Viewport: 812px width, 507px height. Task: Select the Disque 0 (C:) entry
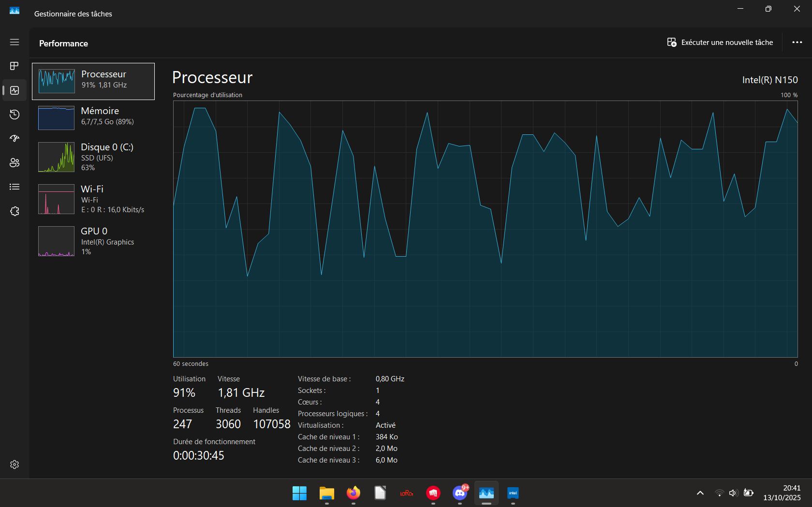(x=93, y=157)
